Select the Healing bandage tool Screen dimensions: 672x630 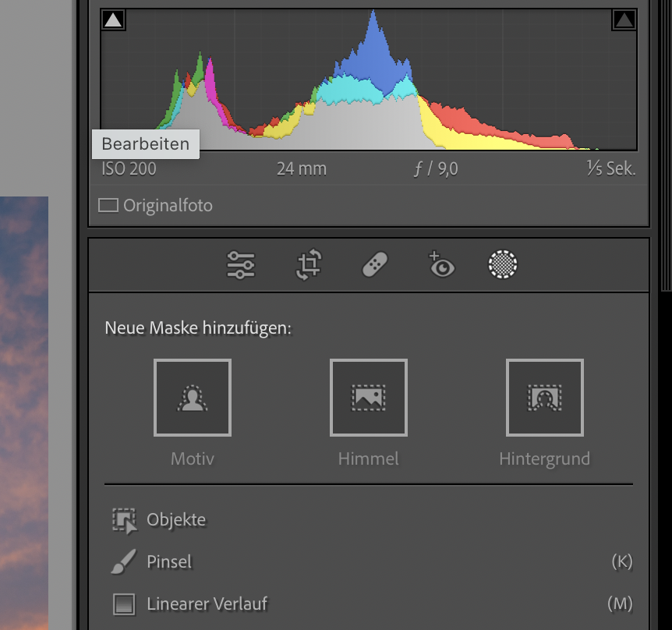[375, 265]
